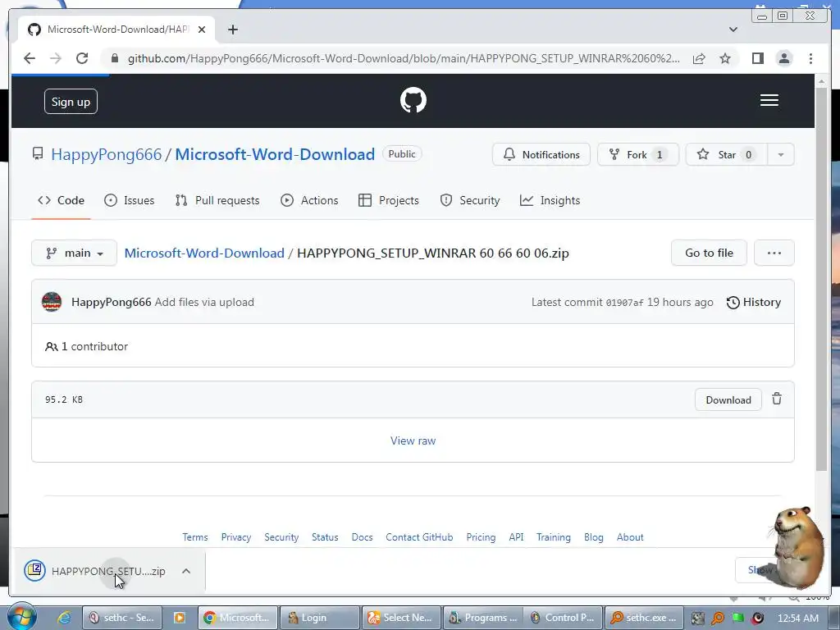Go back with browser back arrow
This screenshot has width=840, height=630.
pos(30,58)
